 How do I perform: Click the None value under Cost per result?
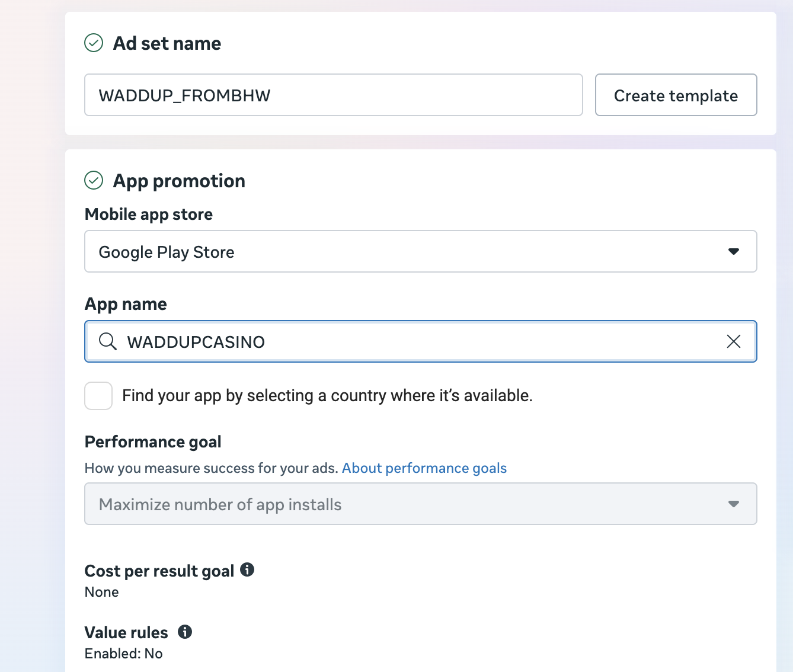tap(102, 592)
